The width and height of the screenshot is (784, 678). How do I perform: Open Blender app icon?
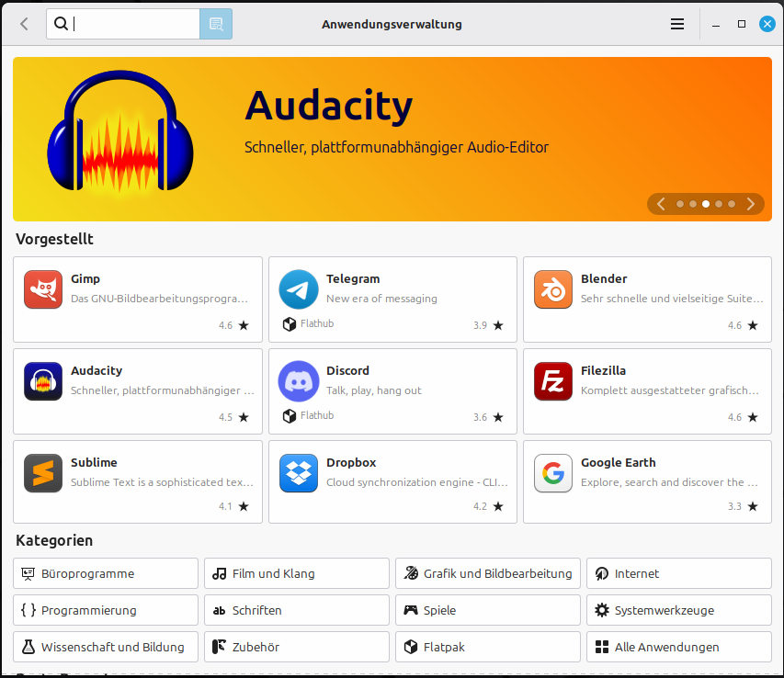click(553, 289)
